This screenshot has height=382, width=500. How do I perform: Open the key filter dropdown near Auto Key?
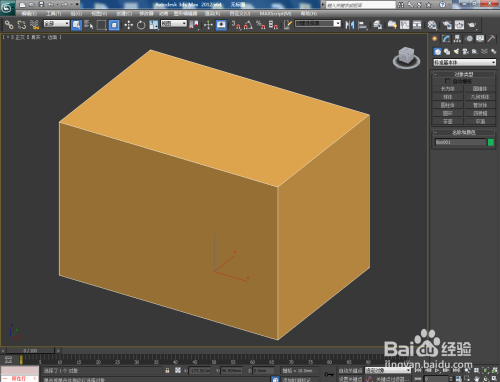(388, 370)
